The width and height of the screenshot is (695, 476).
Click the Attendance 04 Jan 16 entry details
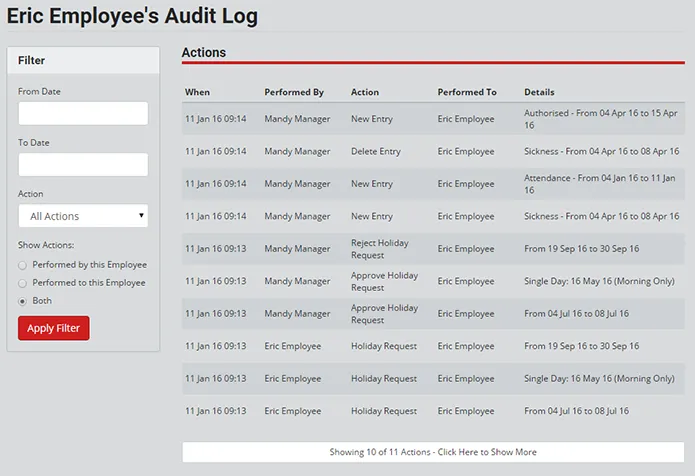600,184
